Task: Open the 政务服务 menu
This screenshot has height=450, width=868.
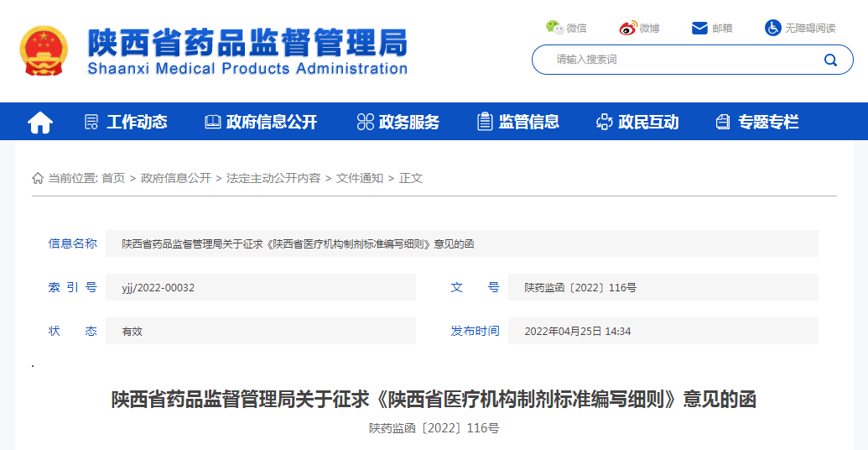Action: point(409,122)
